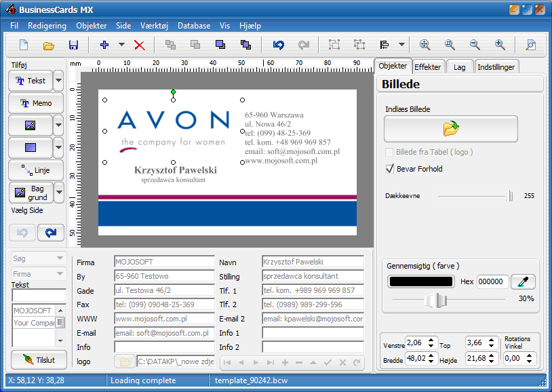Expand the rectangle shape dropdown arrow
The image size is (552, 392).
(58, 148)
